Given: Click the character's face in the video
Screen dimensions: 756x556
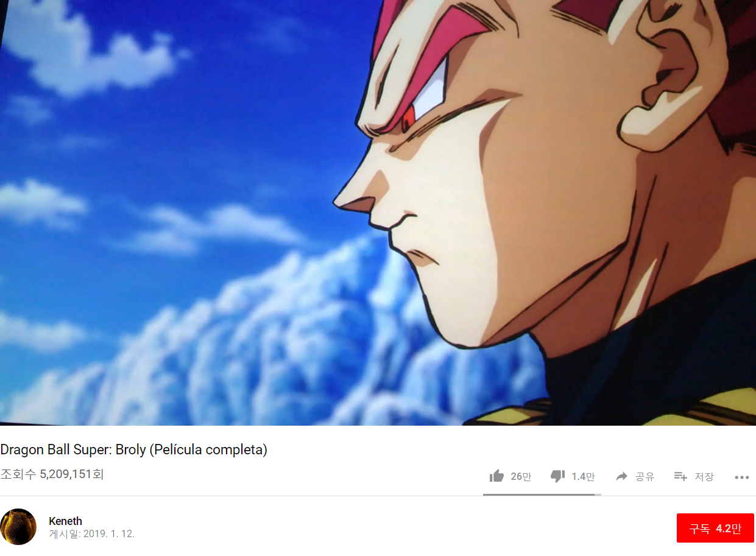Looking at the screenshot, I should click(463, 201).
